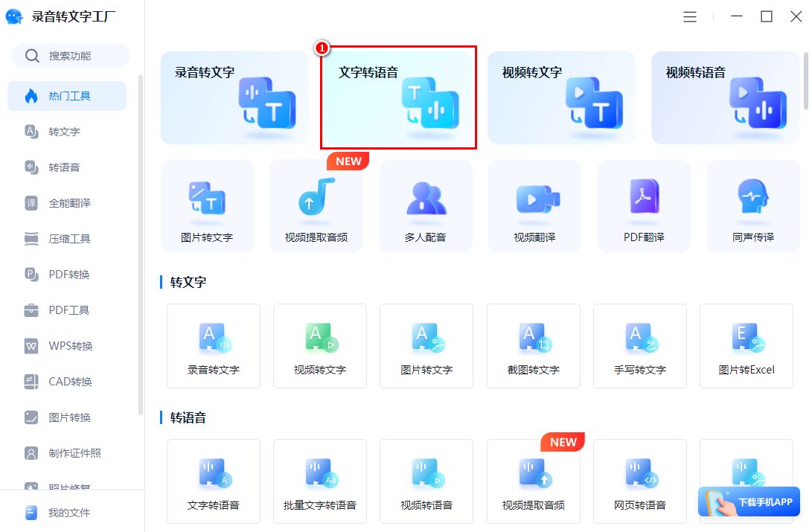Screen dimensions: 812x532
Task: Open PDF转换 sidebar category
Action: [x=67, y=275]
